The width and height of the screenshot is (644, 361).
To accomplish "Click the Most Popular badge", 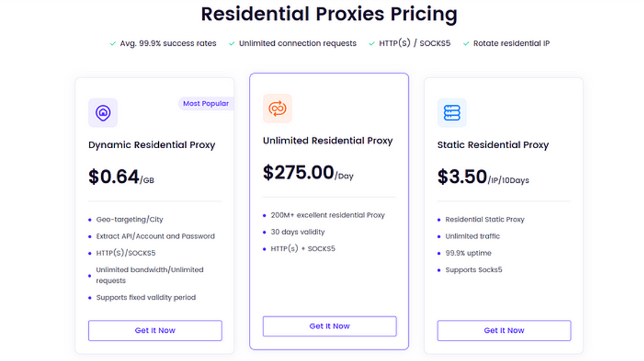I will coord(206,103).
